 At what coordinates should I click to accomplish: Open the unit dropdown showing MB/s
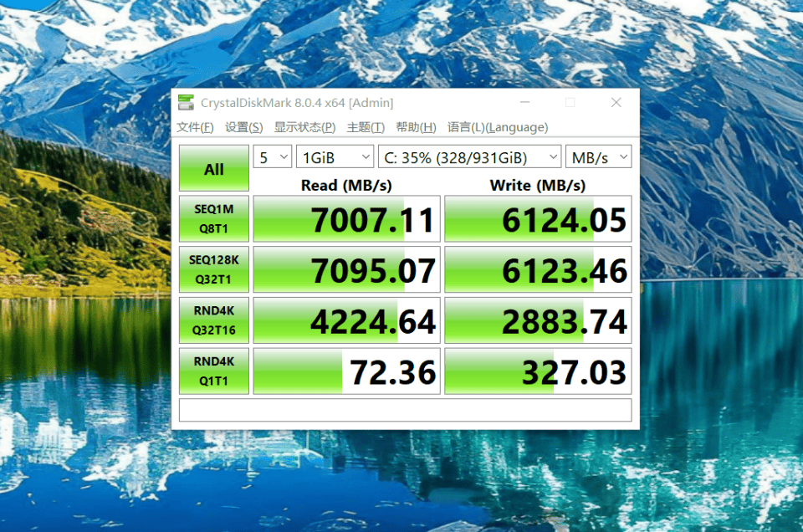(x=599, y=156)
